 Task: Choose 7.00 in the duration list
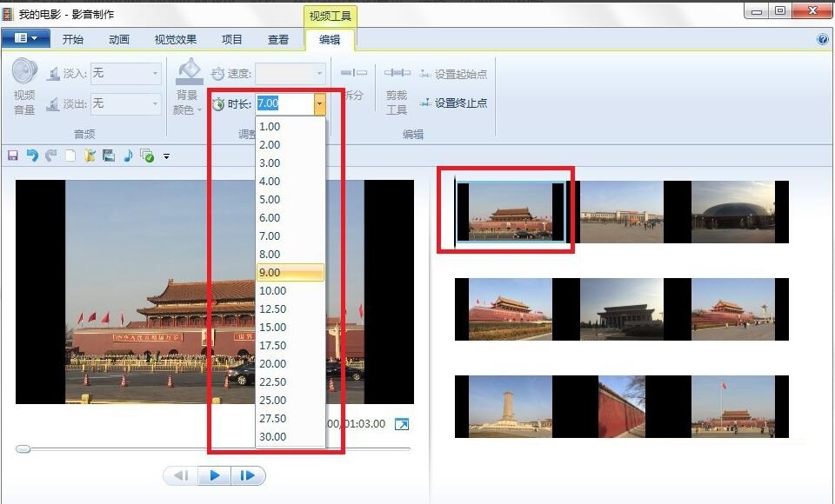coord(291,235)
